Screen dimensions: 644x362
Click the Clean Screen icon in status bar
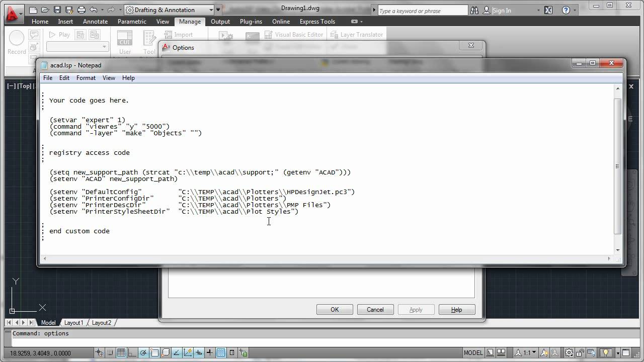(x=626, y=353)
